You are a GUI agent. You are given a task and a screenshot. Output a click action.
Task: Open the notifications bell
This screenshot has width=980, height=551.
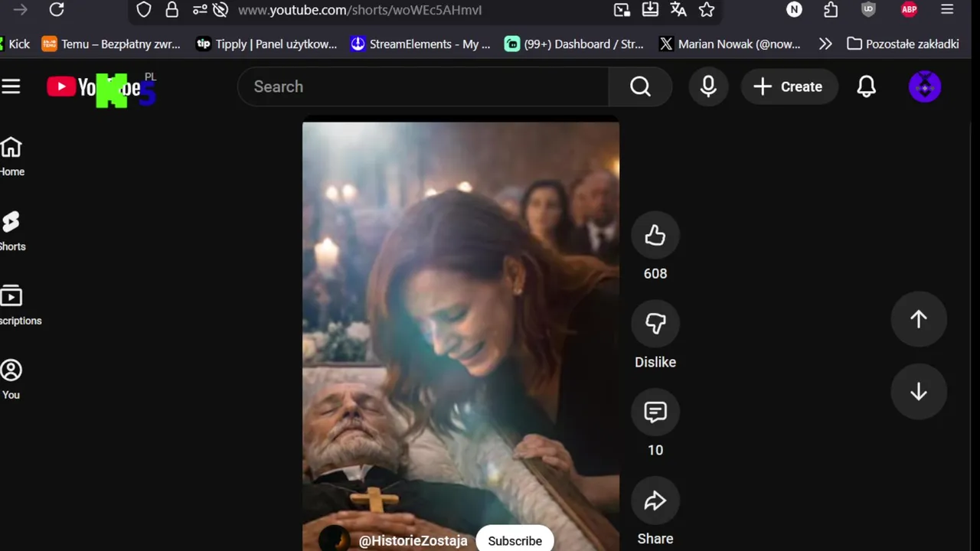pyautogui.click(x=866, y=86)
